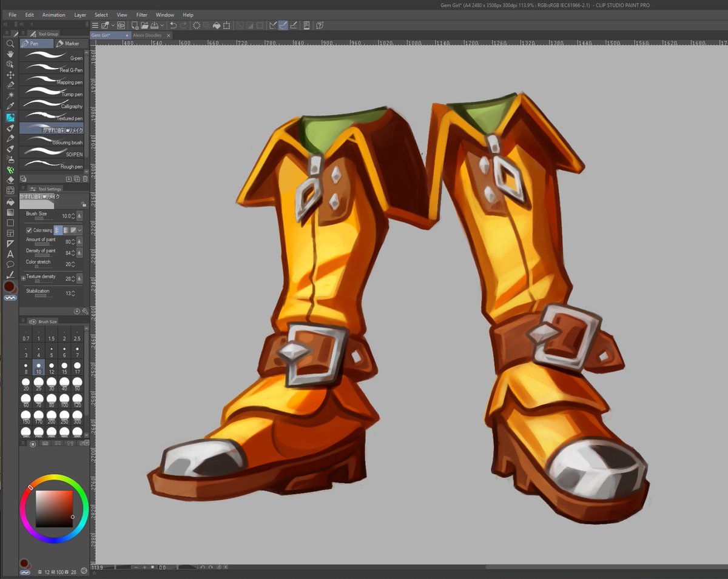Viewport: 728px width, 579px height.
Task: Select the Gradient tool
Action: click(x=10, y=213)
